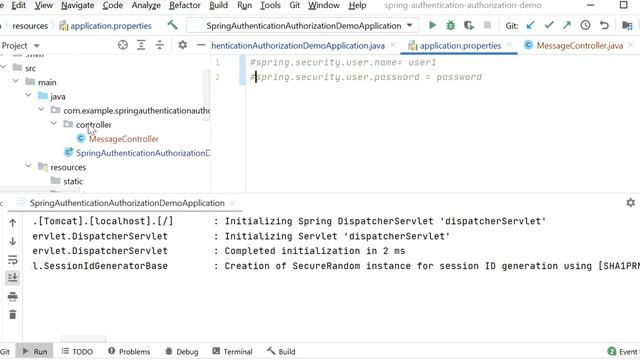640x360 pixels.
Task: Open the Edit menu
Action: coord(18,5)
